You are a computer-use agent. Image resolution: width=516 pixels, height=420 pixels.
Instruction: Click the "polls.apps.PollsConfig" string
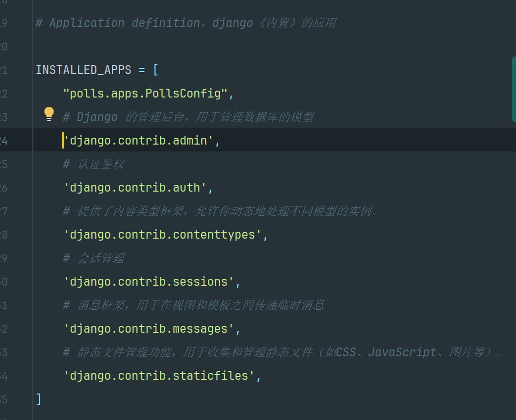click(x=145, y=94)
